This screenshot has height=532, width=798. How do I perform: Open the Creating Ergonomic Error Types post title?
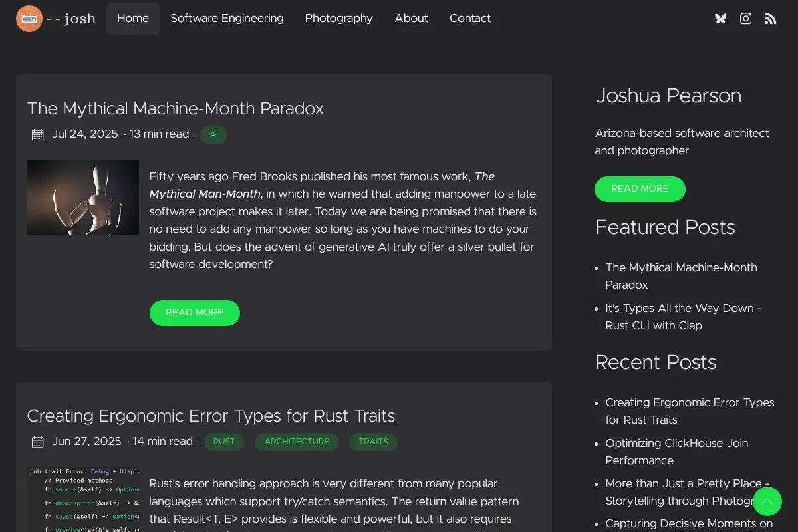(211, 416)
